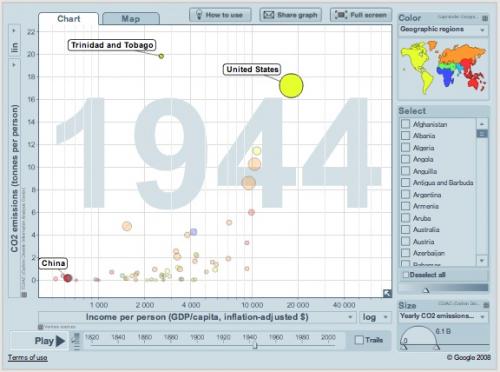500x372 pixels.
Task: Check the Afghanistan country checkbox
Action: pyautogui.click(x=405, y=124)
